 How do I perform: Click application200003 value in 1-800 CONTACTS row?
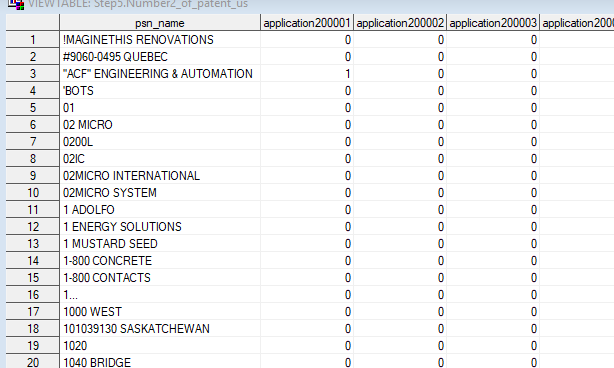pyautogui.click(x=493, y=278)
